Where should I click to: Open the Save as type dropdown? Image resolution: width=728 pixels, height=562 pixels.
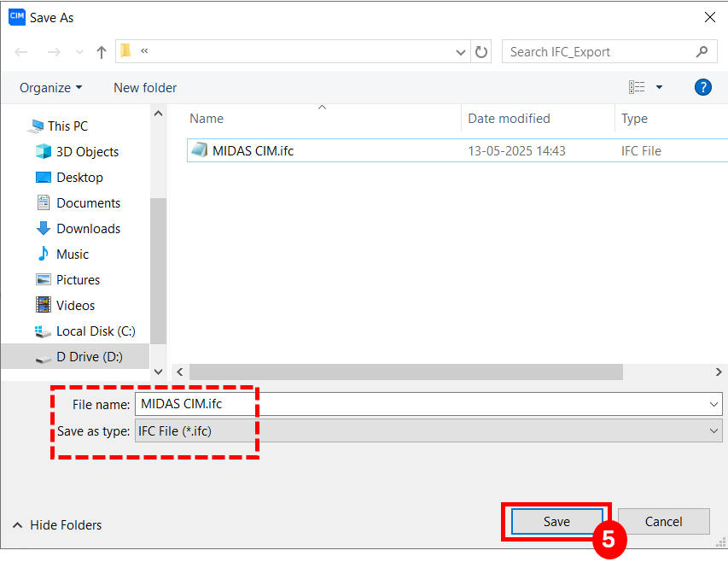coord(428,431)
